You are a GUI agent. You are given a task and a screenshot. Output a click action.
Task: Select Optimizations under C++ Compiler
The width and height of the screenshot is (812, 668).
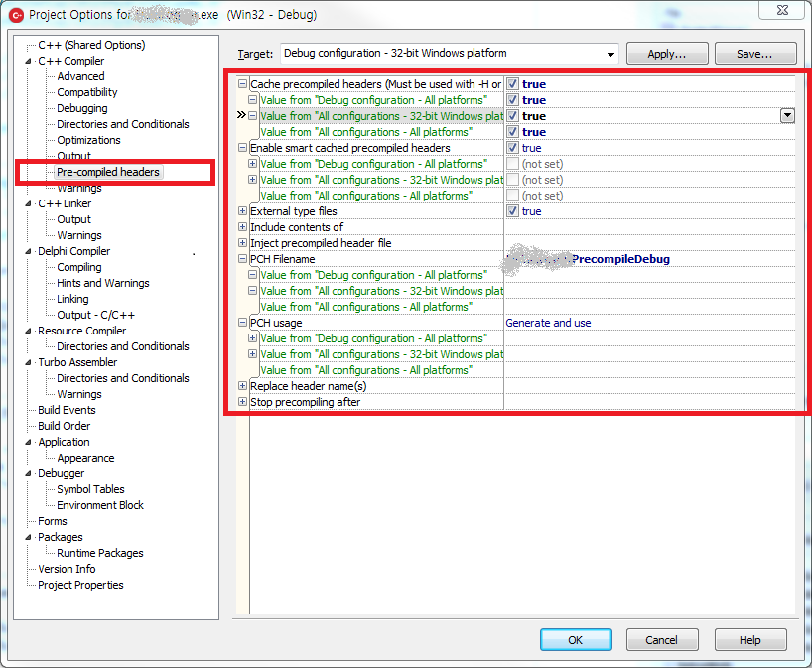(x=88, y=140)
